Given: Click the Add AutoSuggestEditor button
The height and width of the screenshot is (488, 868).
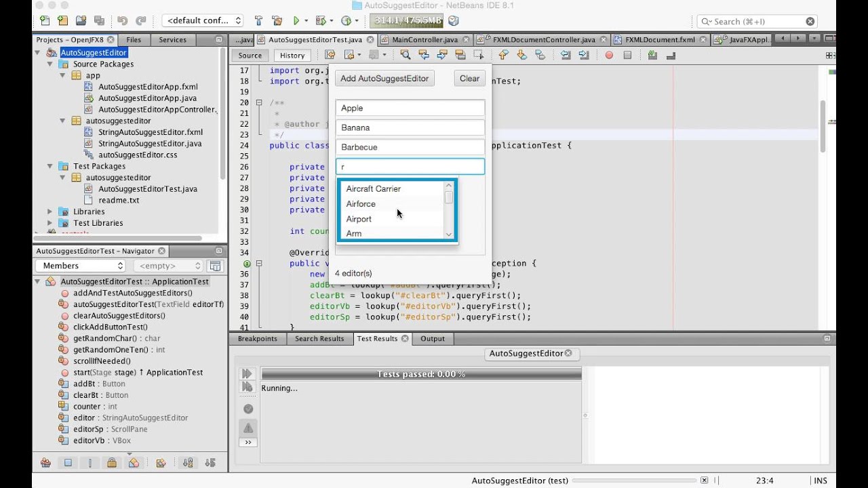Looking at the screenshot, I should 384,79.
